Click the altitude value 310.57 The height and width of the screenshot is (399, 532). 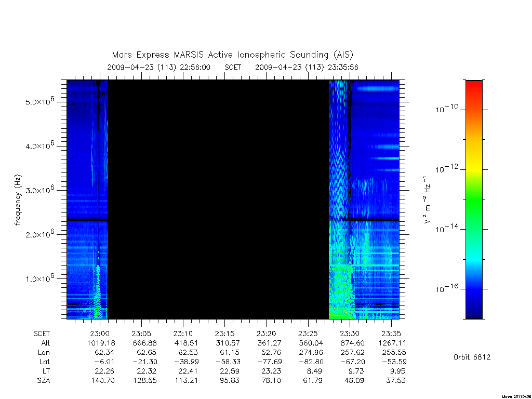pyautogui.click(x=228, y=343)
